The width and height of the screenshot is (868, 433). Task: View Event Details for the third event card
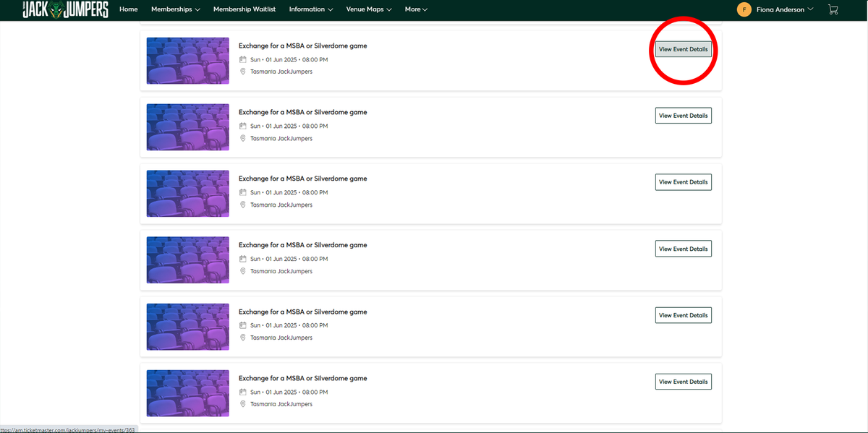pyautogui.click(x=684, y=182)
